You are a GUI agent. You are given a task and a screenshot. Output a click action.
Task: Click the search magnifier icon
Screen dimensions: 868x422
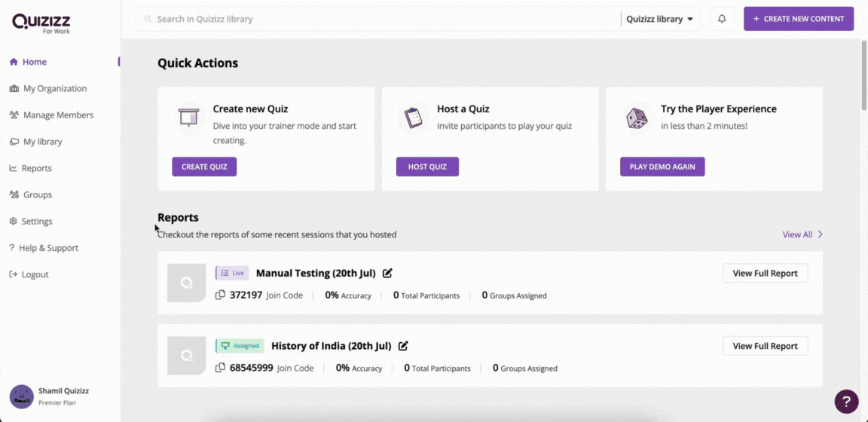148,19
